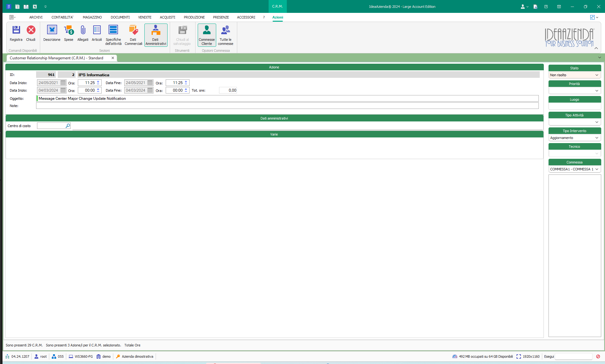The image size is (605, 364).
Task: Open the MAGAZZINO menu
Action: [92, 18]
